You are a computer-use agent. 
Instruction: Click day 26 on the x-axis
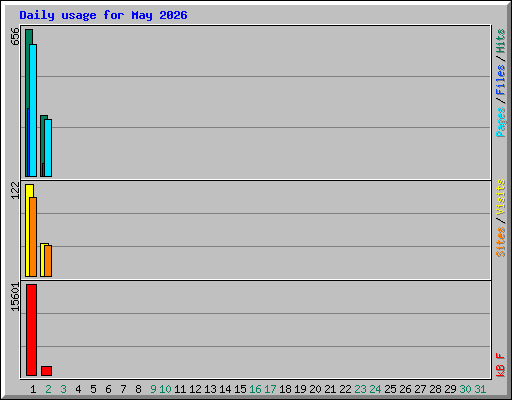pyautogui.click(x=405, y=389)
